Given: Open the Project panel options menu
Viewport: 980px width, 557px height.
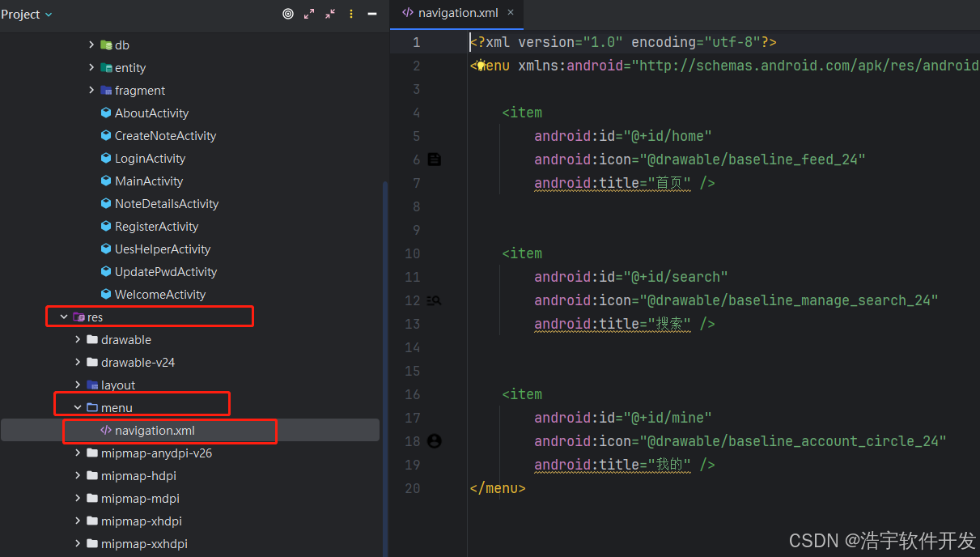Looking at the screenshot, I should (x=351, y=14).
